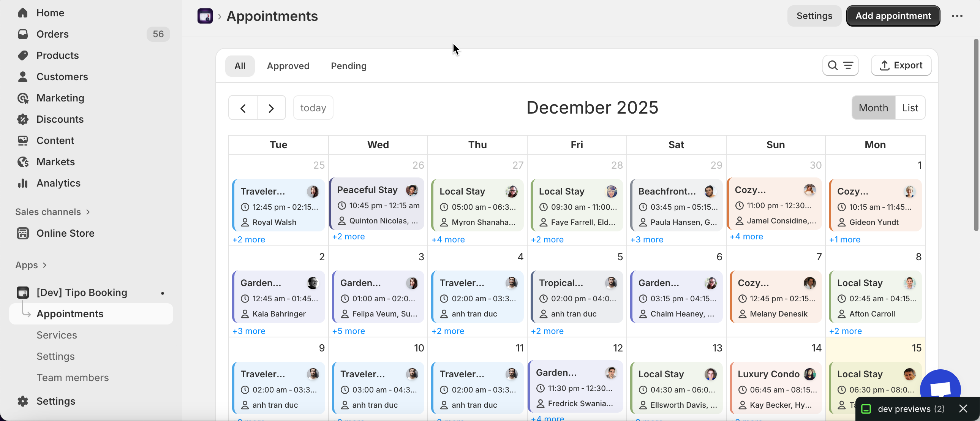The height and width of the screenshot is (421, 980).
Task: Expand +5 more on December 3
Action: [x=348, y=331]
